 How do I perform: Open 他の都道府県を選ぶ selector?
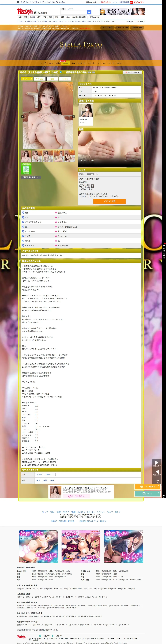[x=79, y=17]
